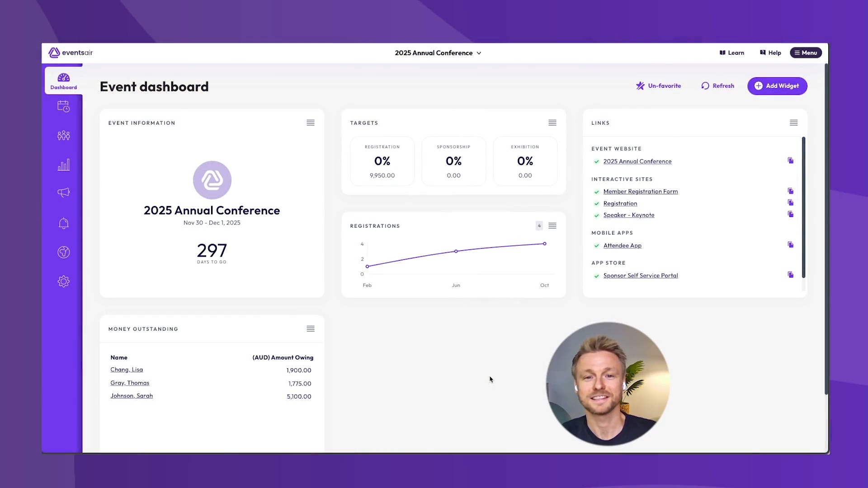The image size is (868, 488).
Task: Click the 5,100.00 amount owing value
Action: [x=299, y=397]
